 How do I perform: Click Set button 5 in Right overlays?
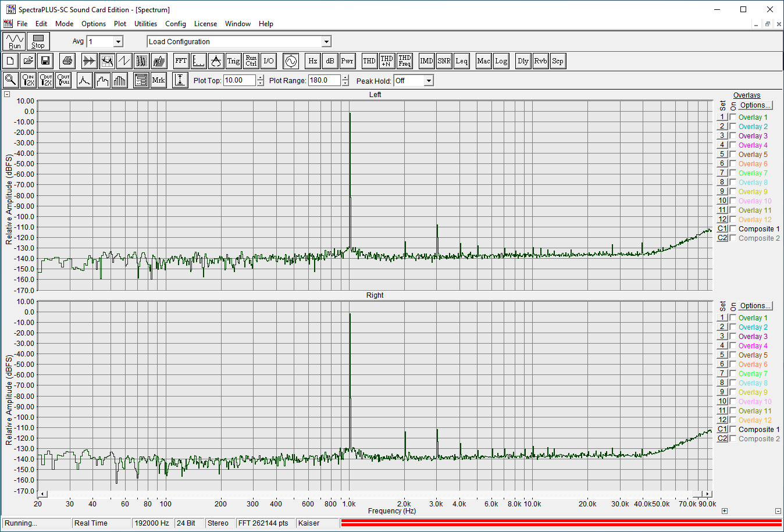pos(722,355)
